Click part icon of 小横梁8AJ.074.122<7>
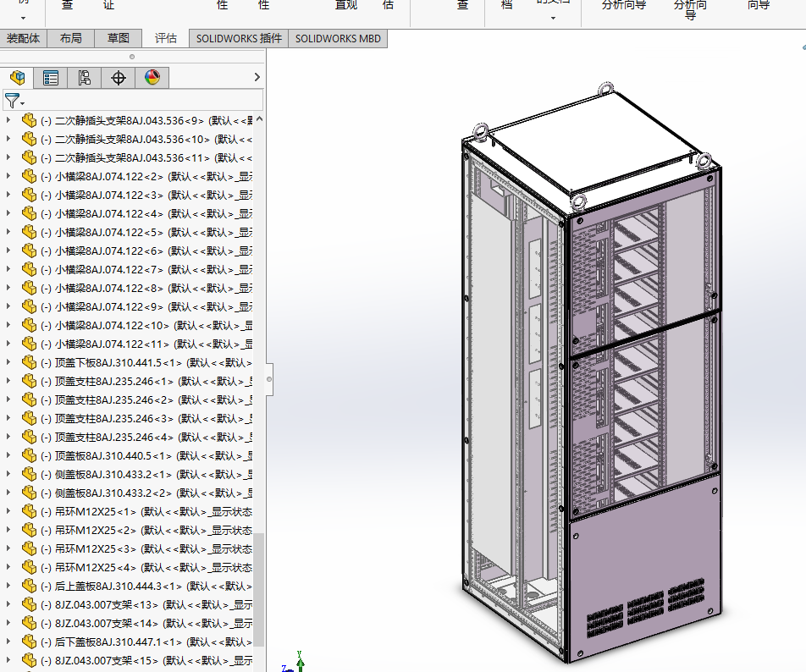This screenshot has height=672, width=806. coord(30,269)
